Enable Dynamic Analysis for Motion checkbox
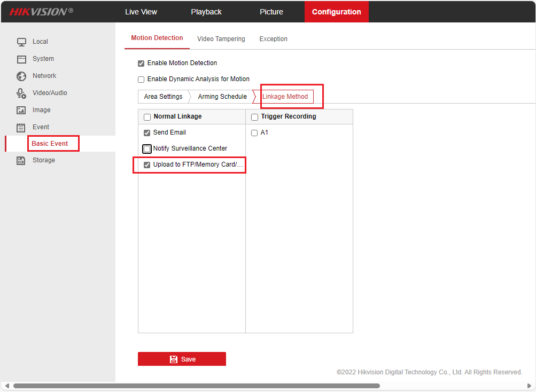This screenshot has width=536, height=392. click(x=141, y=80)
